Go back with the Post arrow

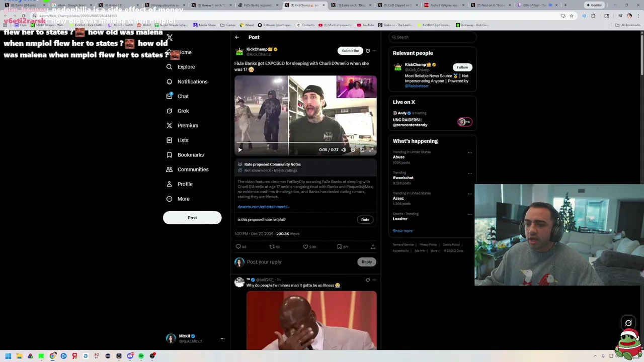(x=237, y=37)
